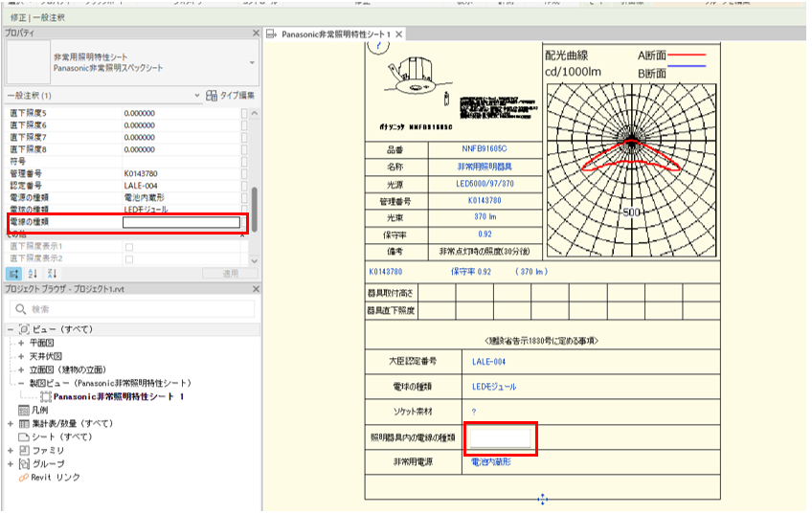Click the Properties panel vertical scrollbar thumb
812x514 pixels.
coord(254,203)
